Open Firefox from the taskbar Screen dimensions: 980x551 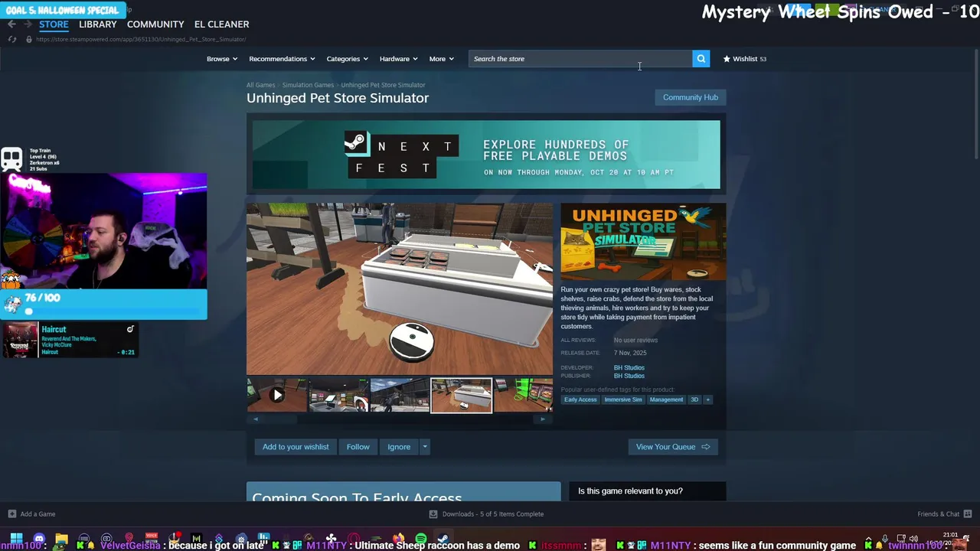point(399,539)
